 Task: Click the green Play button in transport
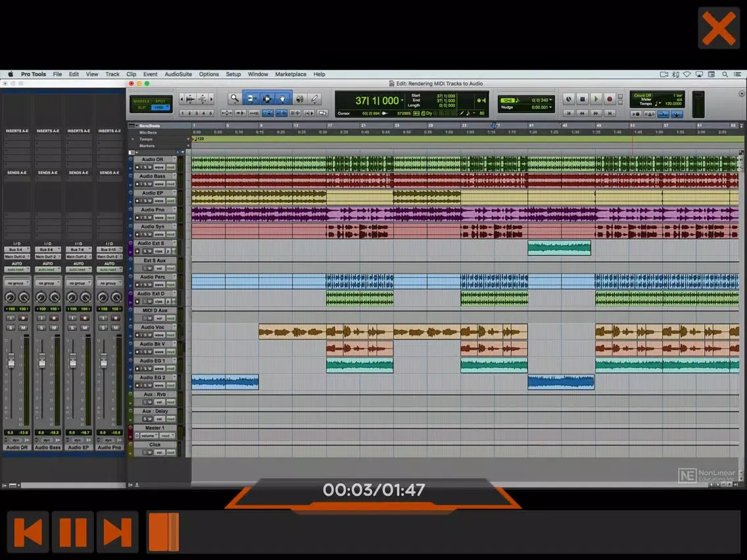pos(596,99)
